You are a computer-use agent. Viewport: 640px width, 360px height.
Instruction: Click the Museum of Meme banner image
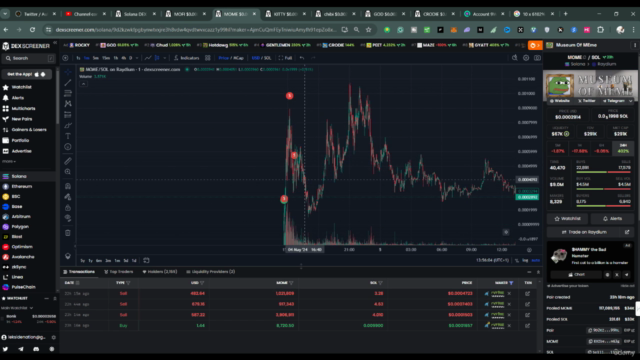click(590, 86)
